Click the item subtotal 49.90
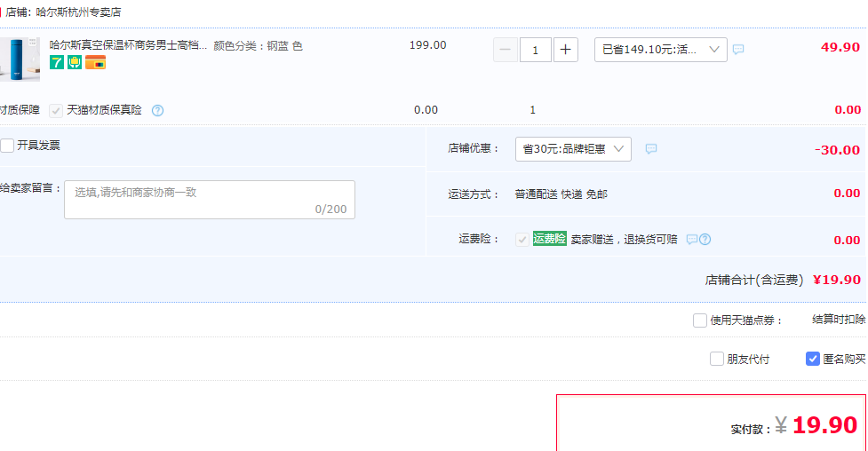 [x=840, y=48]
